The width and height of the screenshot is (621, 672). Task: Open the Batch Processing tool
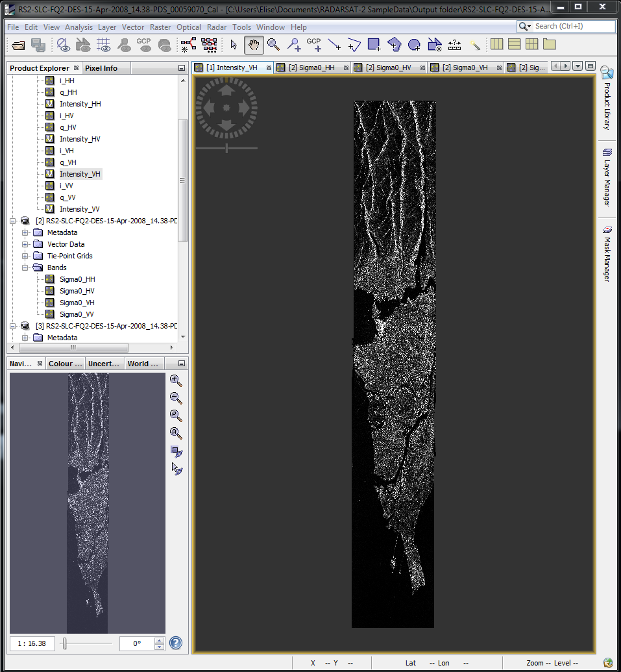coord(209,45)
